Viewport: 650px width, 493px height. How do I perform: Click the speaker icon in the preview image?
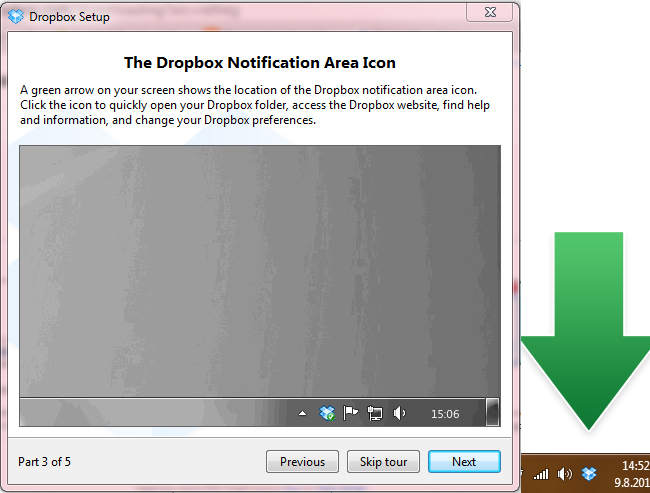[x=400, y=413]
